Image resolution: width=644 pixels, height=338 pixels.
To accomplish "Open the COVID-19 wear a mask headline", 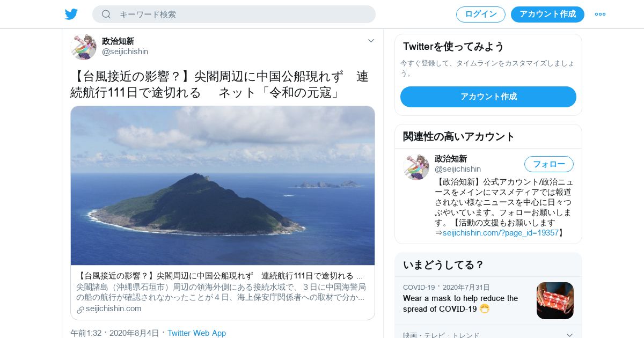I will pos(460,304).
